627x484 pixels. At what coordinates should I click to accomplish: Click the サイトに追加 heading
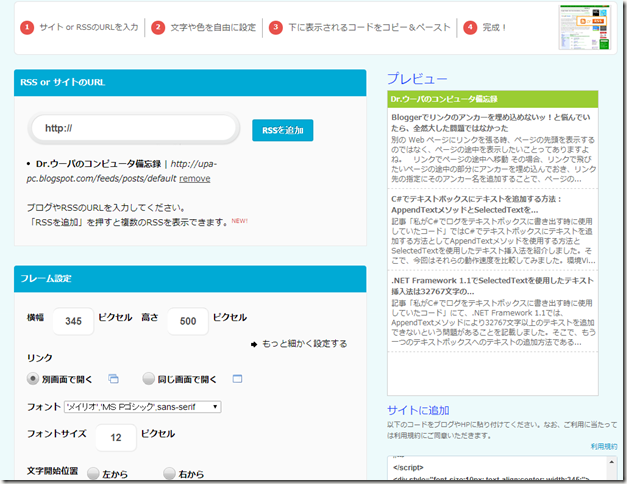[418, 410]
